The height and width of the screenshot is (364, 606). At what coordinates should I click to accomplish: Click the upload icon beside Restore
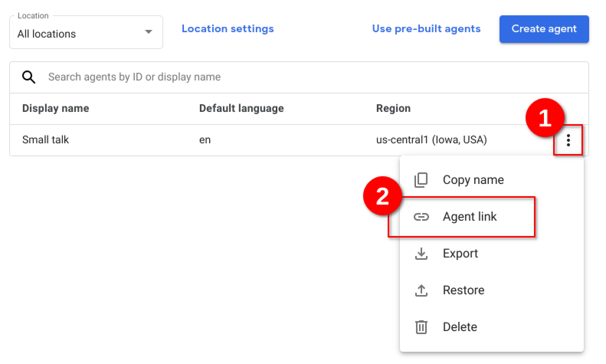[421, 290]
